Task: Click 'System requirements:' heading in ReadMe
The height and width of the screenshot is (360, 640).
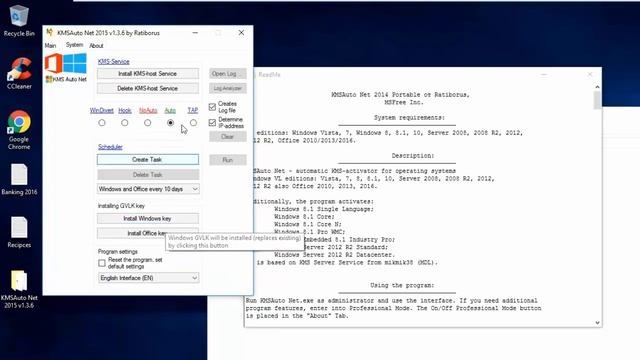Action: (x=409, y=118)
